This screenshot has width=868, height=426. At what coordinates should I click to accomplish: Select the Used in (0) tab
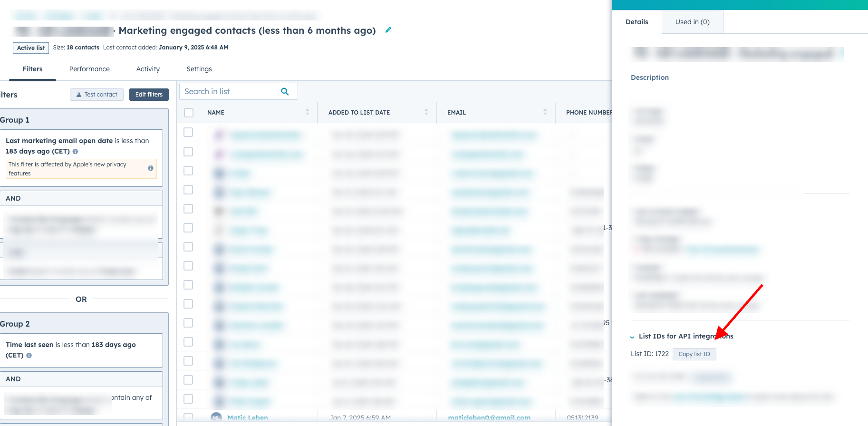[692, 22]
